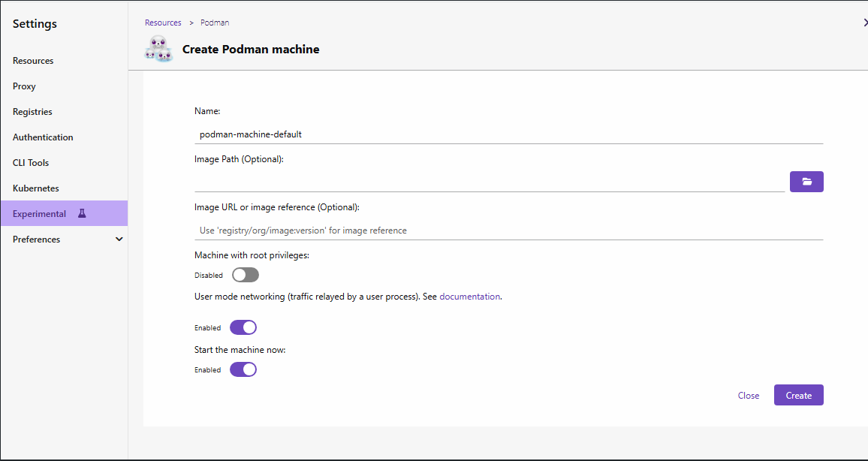Enable machine with root privileges toggle
This screenshot has height=461, width=868.
click(x=246, y=275)
